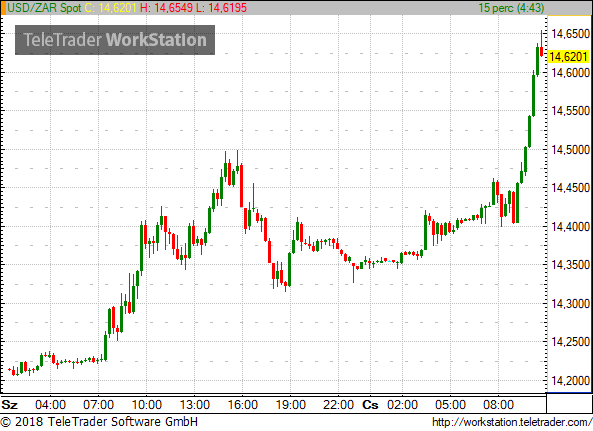Screen dimensions: 593x431
Task: Click the 14,5000 price axis label
Action: point(570,149)
